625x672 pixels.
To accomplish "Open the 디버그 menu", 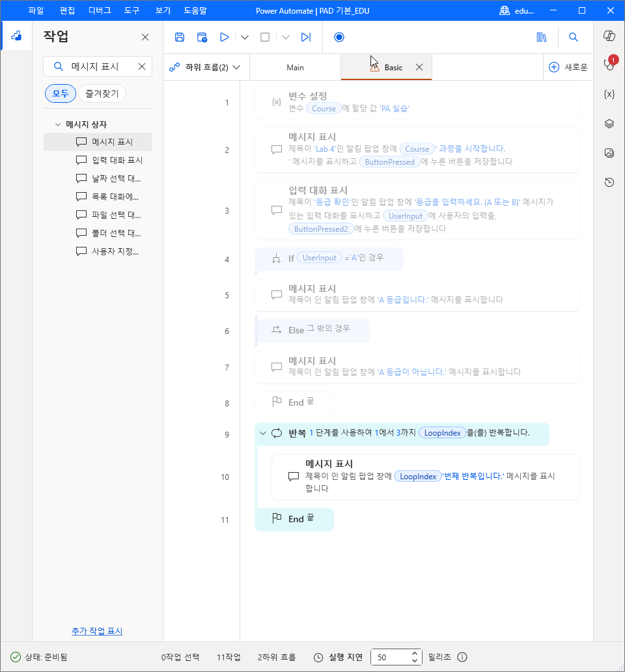I will pos(100,10).
